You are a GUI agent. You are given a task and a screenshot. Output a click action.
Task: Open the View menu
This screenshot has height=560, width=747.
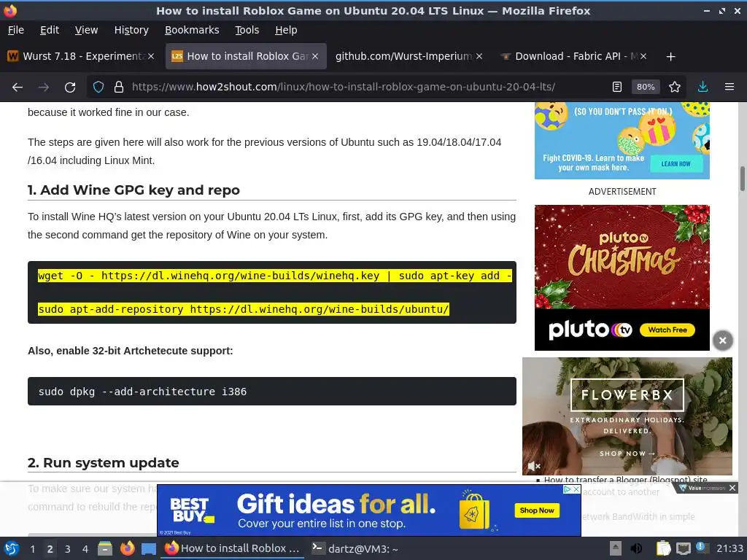[86, 30]
